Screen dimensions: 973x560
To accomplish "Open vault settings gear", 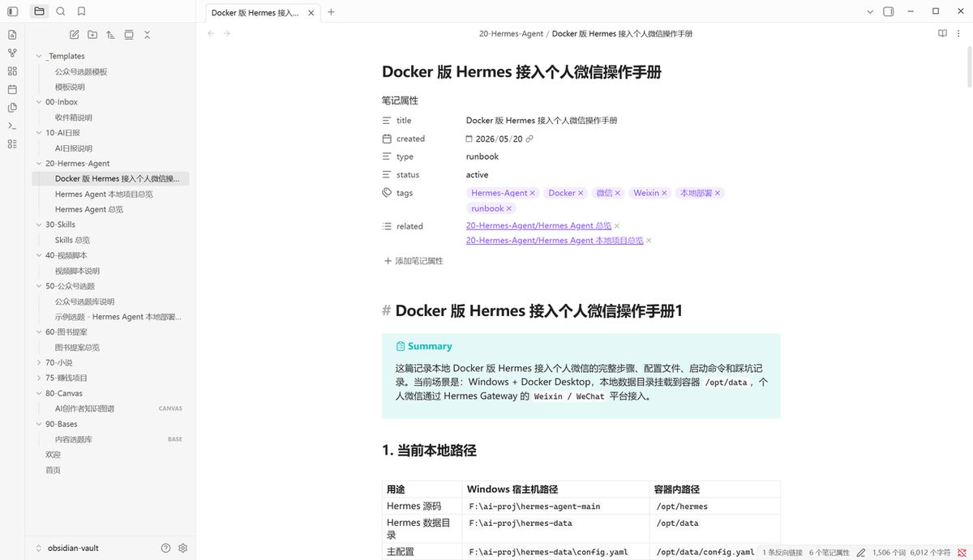I will (182, 548).
